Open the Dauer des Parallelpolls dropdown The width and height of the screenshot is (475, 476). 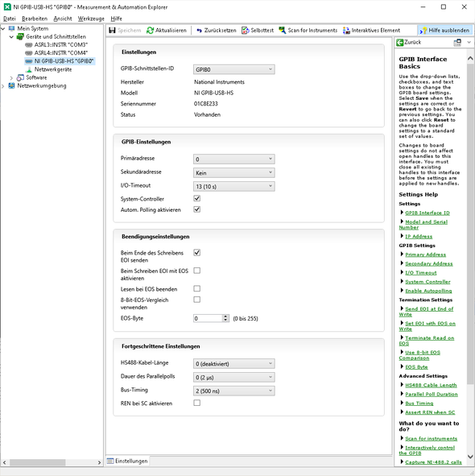(x=234, y=378)
